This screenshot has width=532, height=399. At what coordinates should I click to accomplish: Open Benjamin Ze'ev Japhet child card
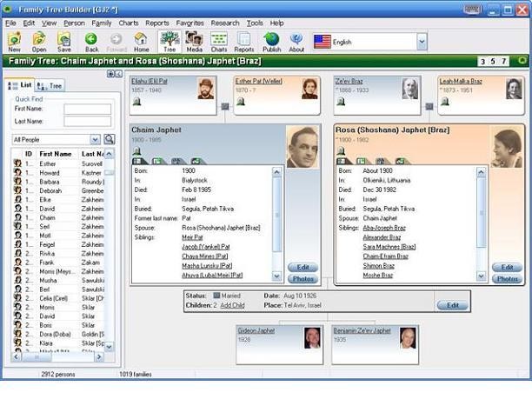(375, 344)
